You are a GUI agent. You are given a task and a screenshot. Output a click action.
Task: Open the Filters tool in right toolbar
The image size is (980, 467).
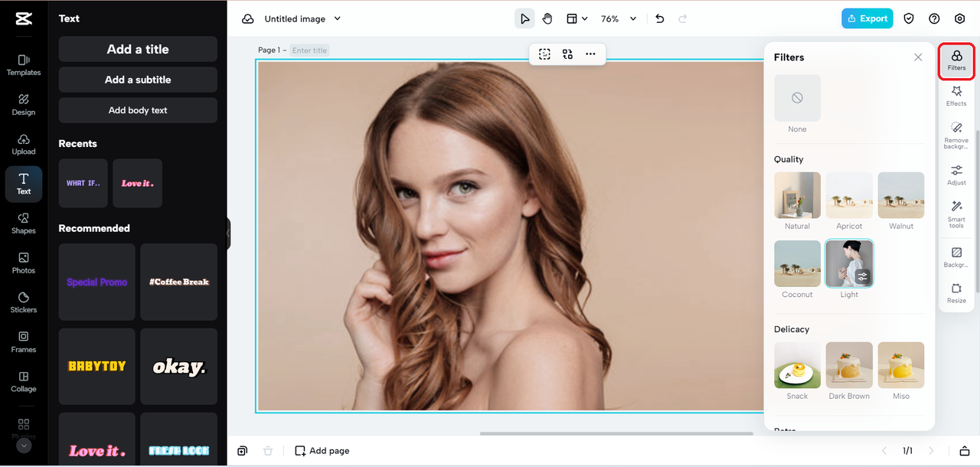956,60
